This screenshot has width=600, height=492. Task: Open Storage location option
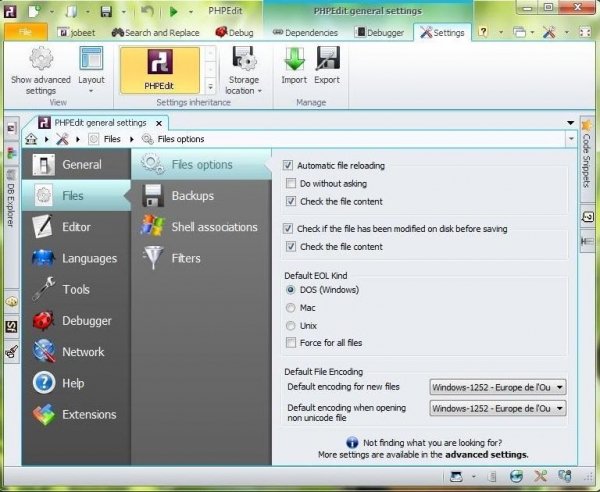point(243,70)
